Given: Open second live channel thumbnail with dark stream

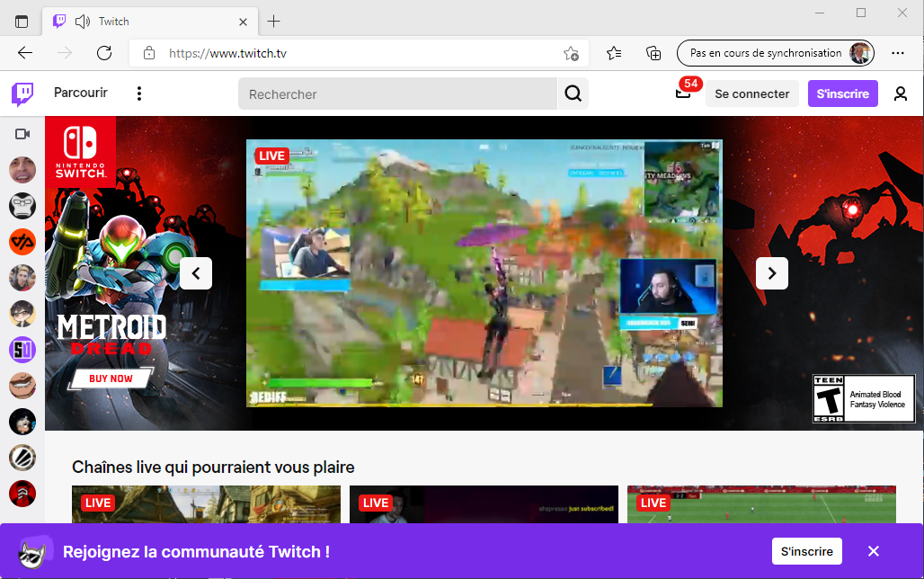Looking at the screenshot, I should 484,504.
